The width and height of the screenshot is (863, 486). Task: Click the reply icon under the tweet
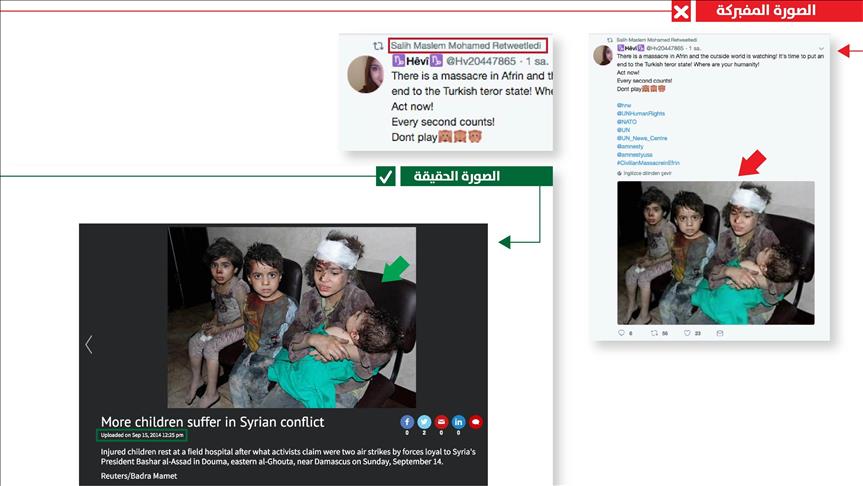pos(621,333)
